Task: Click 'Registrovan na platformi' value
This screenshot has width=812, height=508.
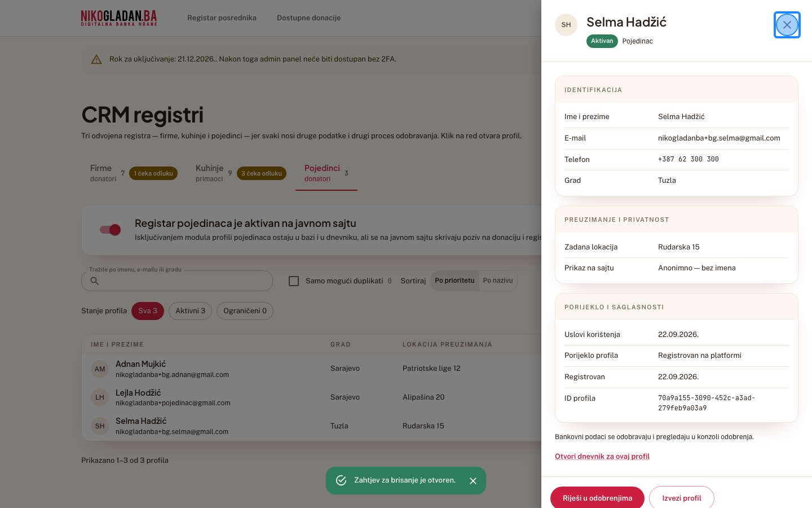Action: click(700, 356)
